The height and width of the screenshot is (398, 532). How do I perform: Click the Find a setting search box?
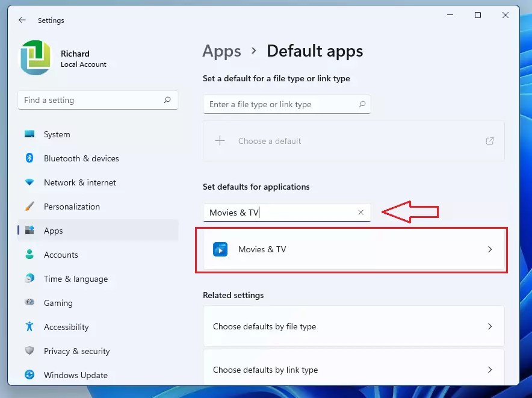(x=97, y=100)
